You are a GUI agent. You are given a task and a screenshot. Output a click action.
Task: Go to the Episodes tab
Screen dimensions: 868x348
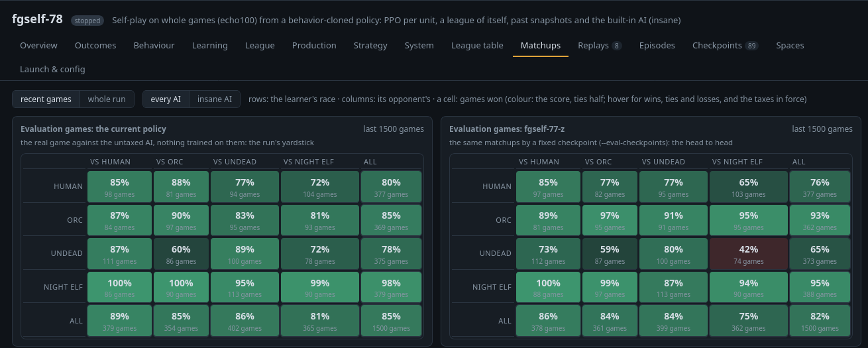(657, 46)
